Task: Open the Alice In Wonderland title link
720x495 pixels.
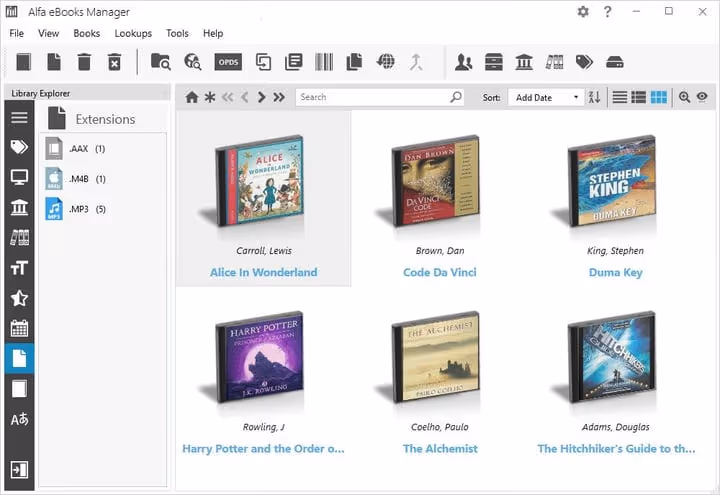Action: [x=264, y=272]
